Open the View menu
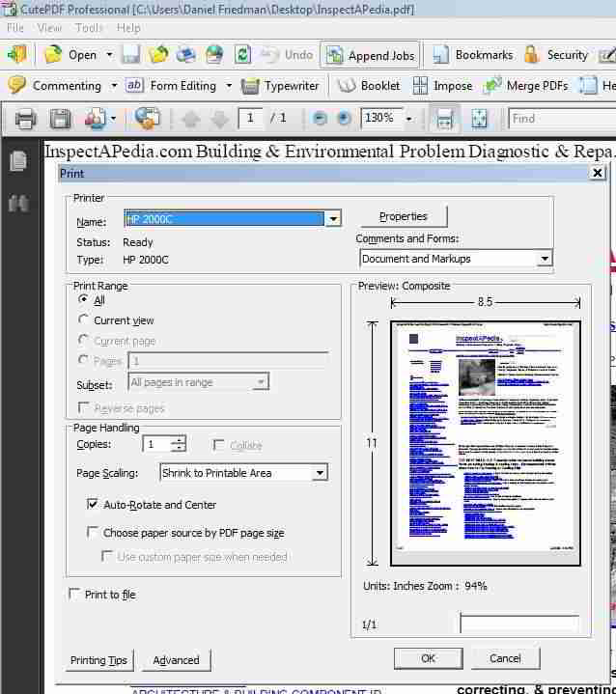This screenshot has width=616, height=694. tap(49, 28)
